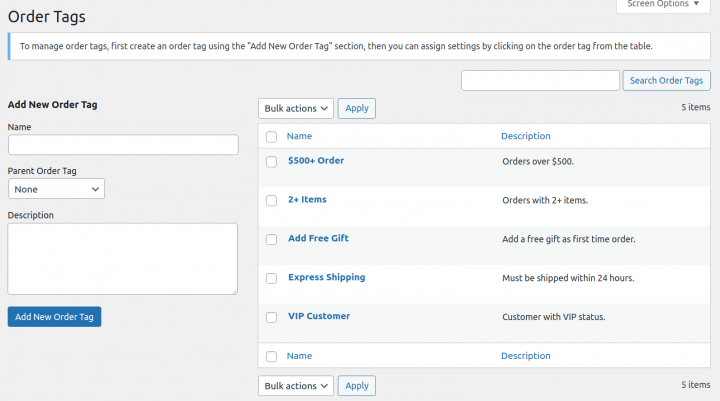720x401 pixels.
Task: Sort by Name column in table footer
Action: (299, 356)
